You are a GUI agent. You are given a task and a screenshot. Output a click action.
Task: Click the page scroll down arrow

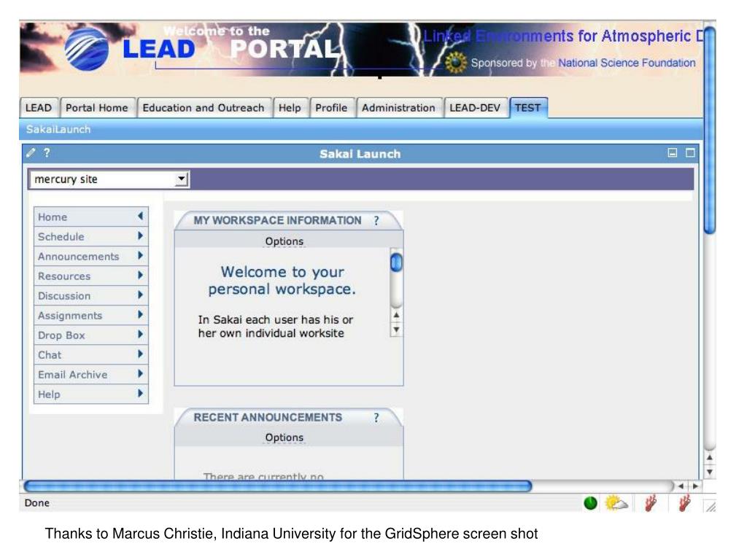point(709,472)
